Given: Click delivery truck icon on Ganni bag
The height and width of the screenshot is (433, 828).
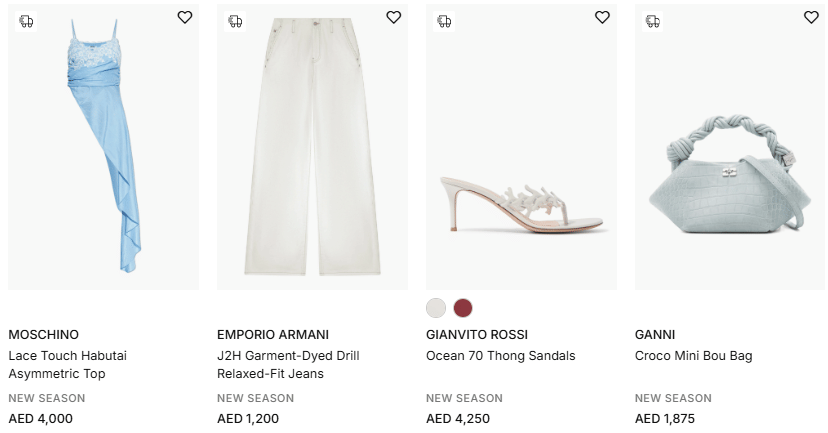Looking at the screenshot, I should [x=653, y=21].
